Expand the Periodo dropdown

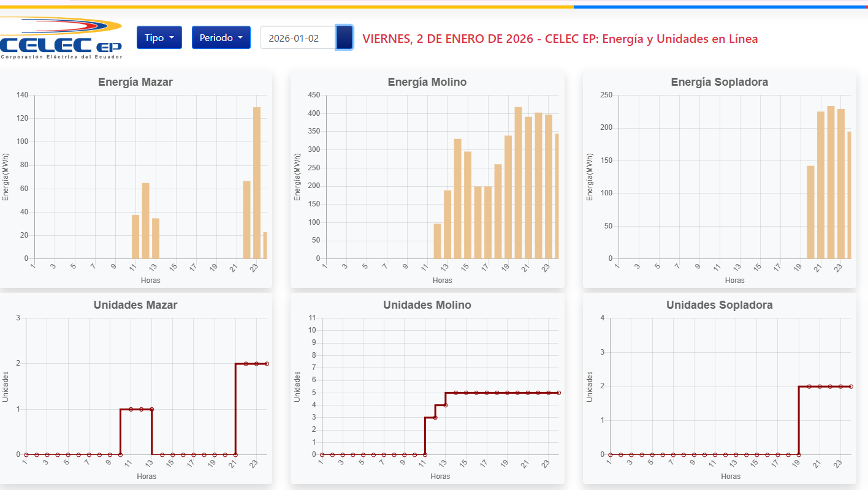pyautogui.click(x=221, y=37)
